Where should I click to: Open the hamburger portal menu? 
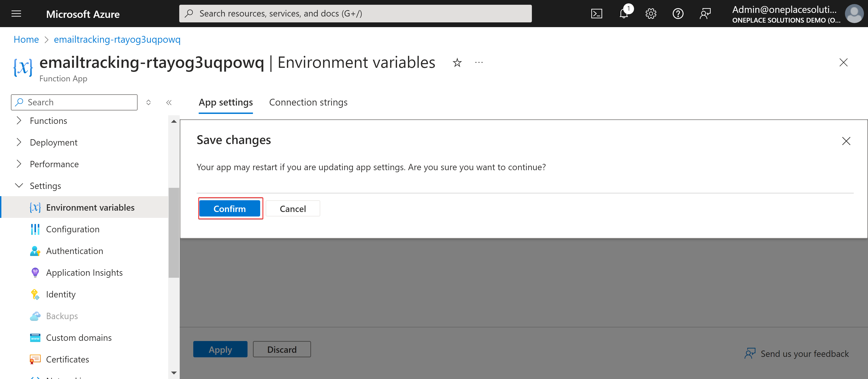[x=16, y=14]
